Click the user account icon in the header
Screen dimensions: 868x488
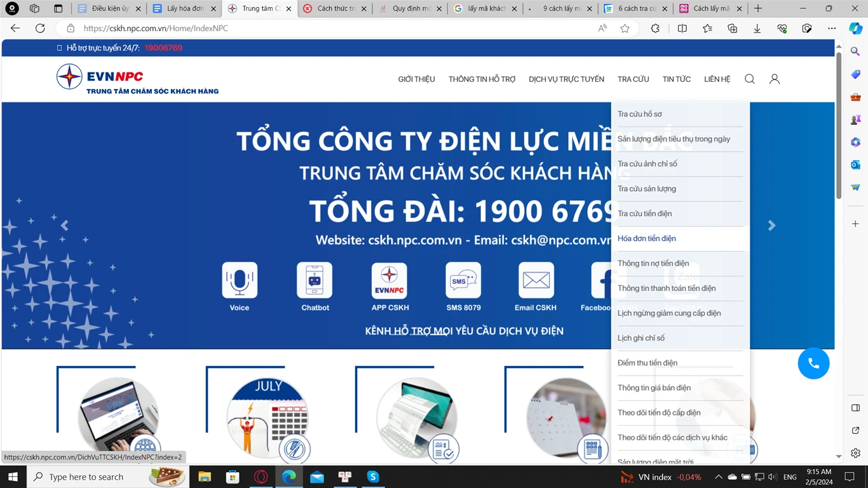[774, 79]
